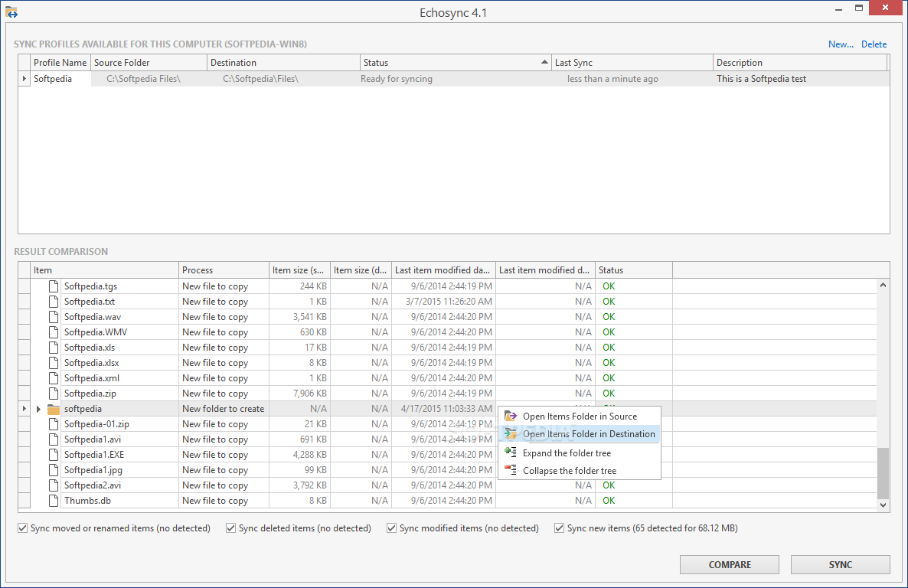Image resolution: width=908 pixels, height=588 pixels.
Task: Click file icon next to Softpedia.wav
Action: click(x=54, y=317)
